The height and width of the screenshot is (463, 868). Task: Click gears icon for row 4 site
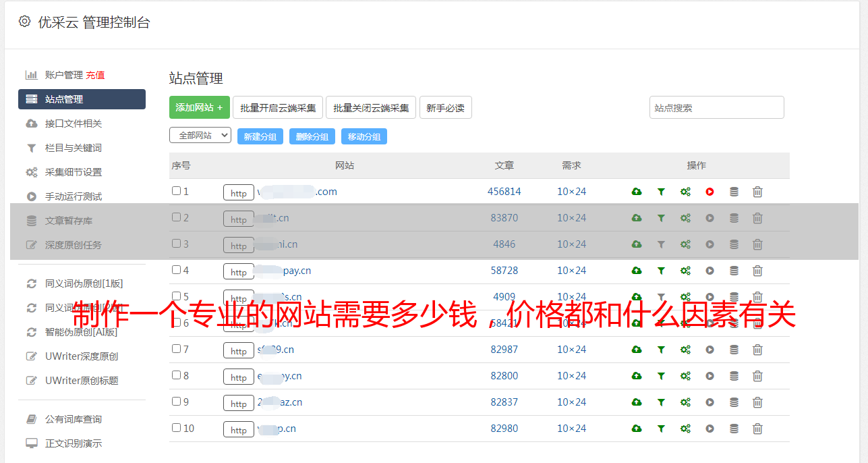685,271
